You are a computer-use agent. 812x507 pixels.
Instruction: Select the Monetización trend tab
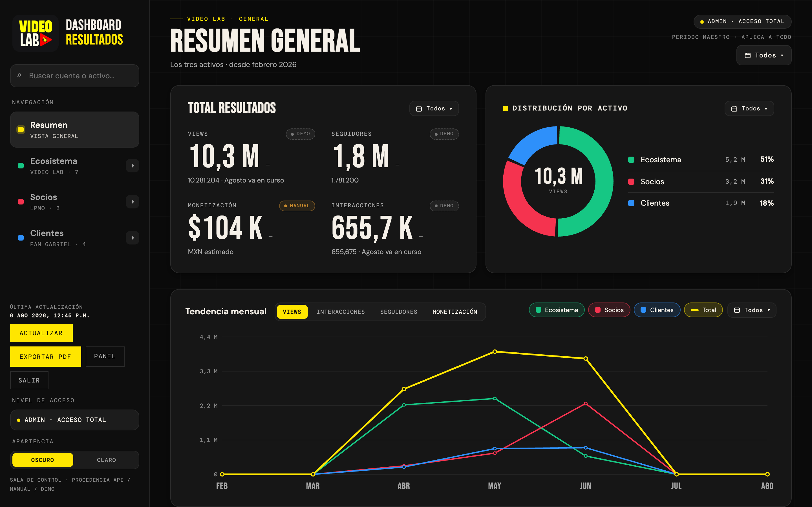(455, 312)
